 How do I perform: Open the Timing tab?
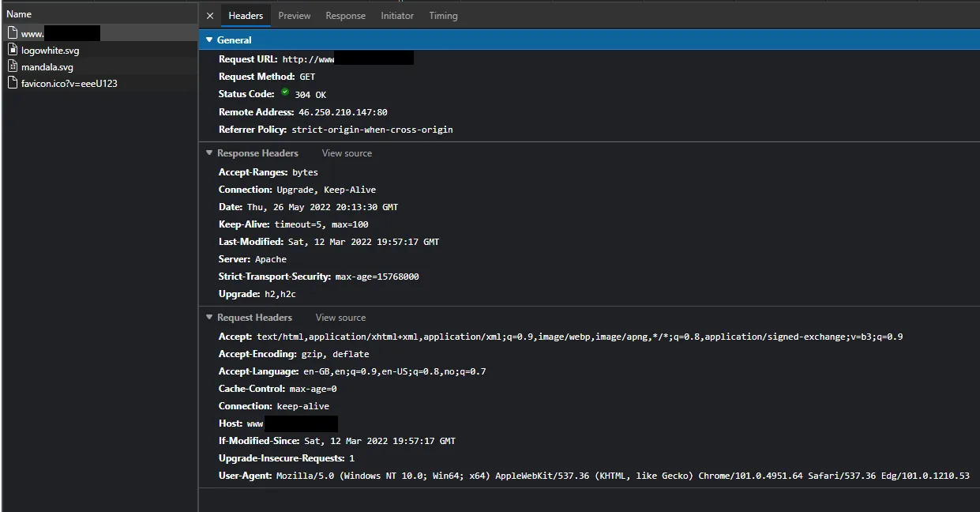443,16
